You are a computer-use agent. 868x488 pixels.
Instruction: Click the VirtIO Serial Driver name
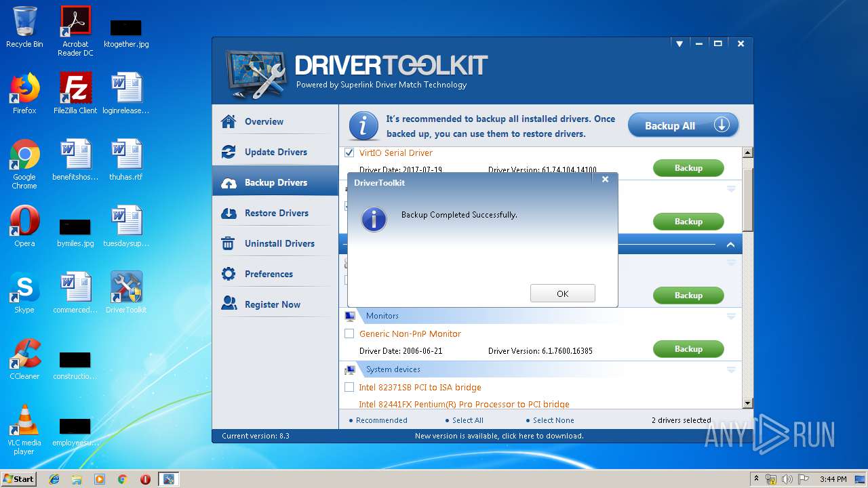point(395,152)
